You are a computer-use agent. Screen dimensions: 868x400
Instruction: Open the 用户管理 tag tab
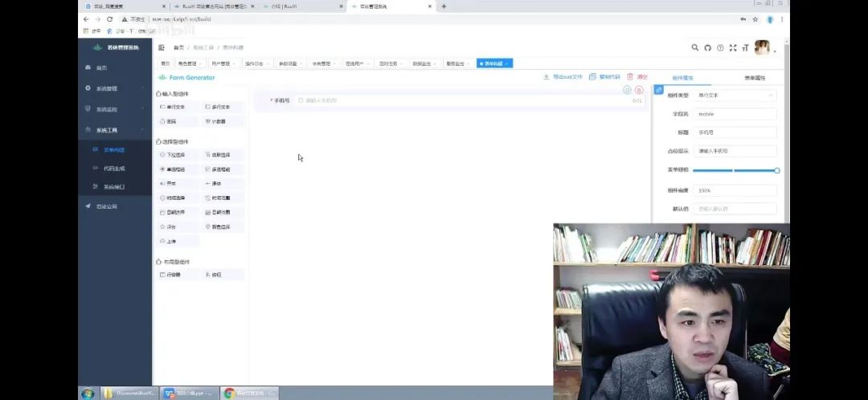pyautogui.click(x=223, y=63)
